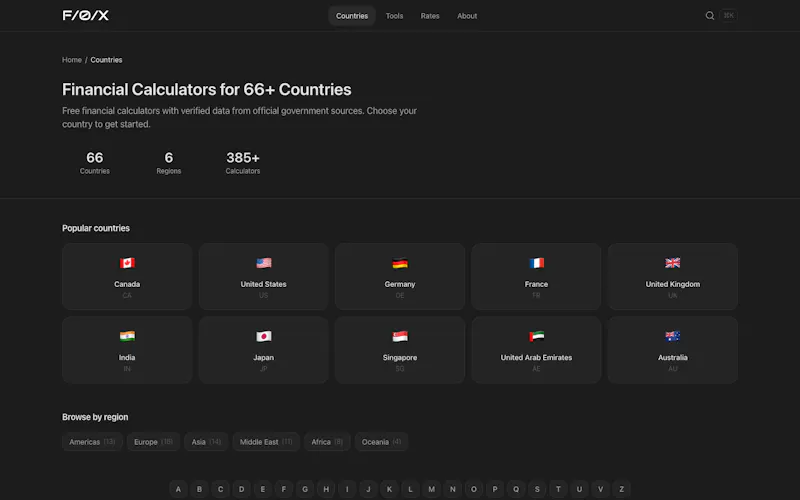Click the 6 Regions statistic

coord(169,163)
